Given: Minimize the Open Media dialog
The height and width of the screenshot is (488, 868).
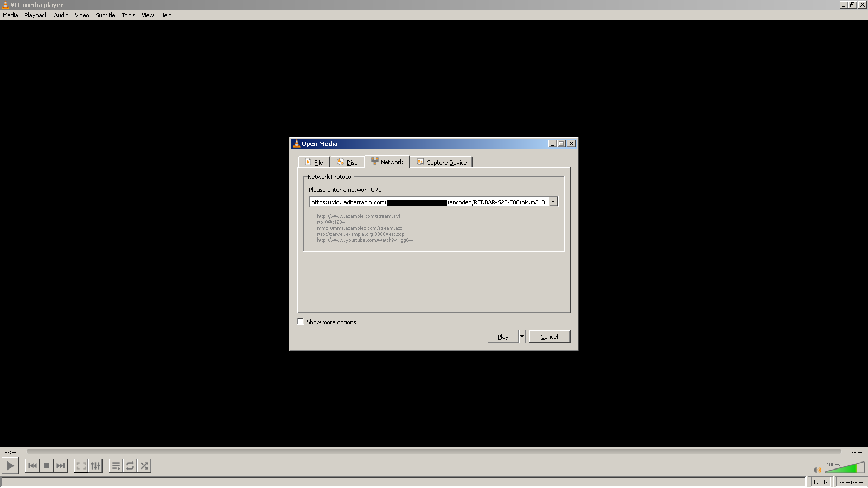Looking at the screenshot, I should (x=552, y=144).
